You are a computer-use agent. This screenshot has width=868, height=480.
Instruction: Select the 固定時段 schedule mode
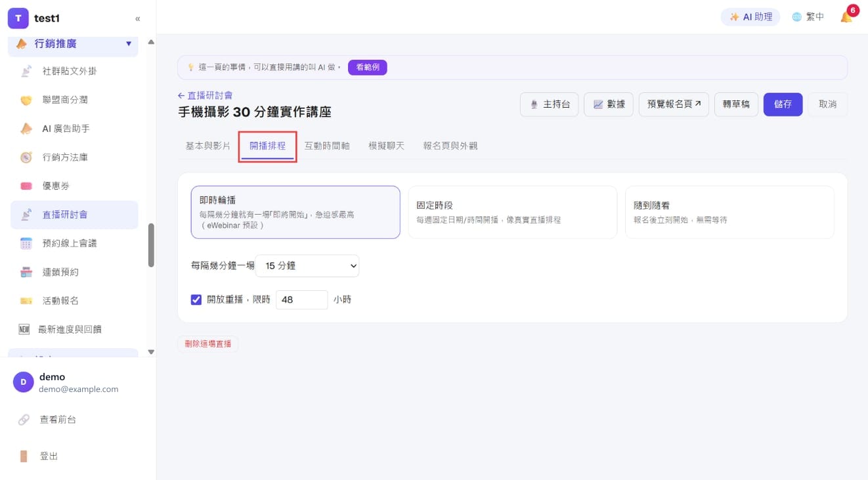coord(512,212)
